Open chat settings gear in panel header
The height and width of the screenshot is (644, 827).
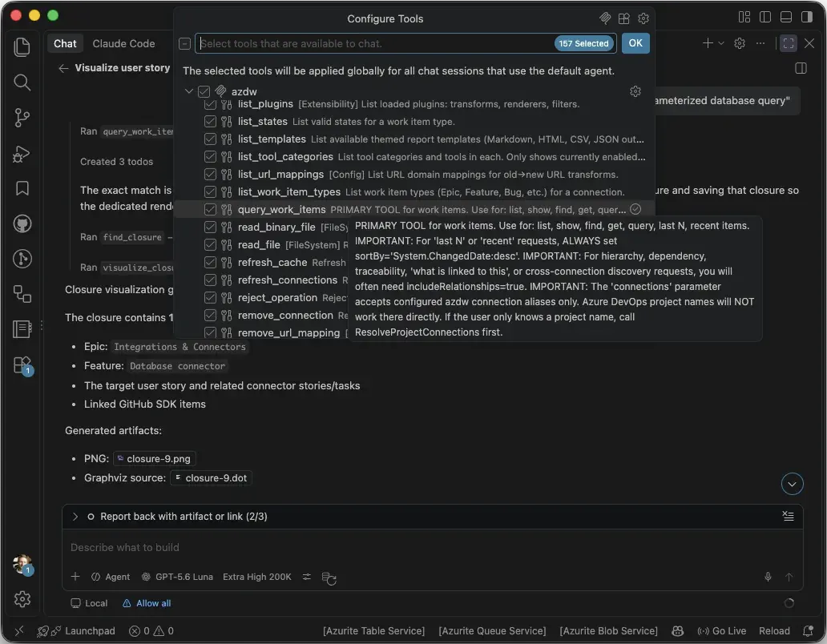[740, 43]
